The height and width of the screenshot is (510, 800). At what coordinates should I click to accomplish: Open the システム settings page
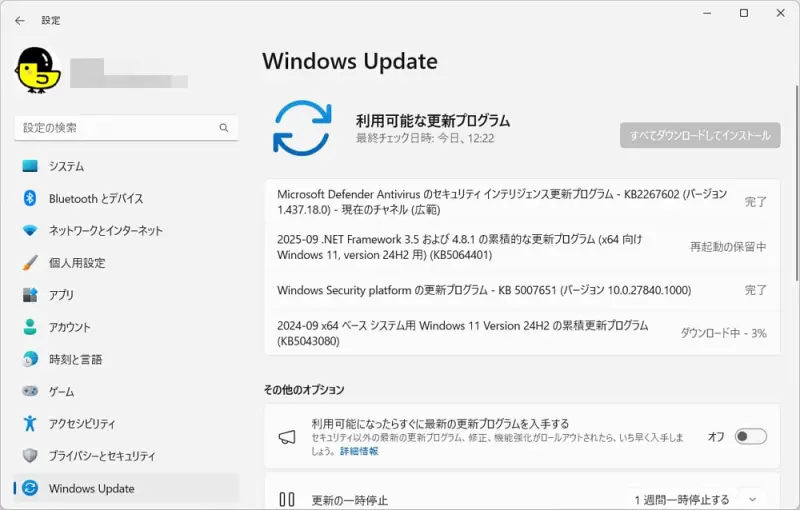(x=126, y=166)
